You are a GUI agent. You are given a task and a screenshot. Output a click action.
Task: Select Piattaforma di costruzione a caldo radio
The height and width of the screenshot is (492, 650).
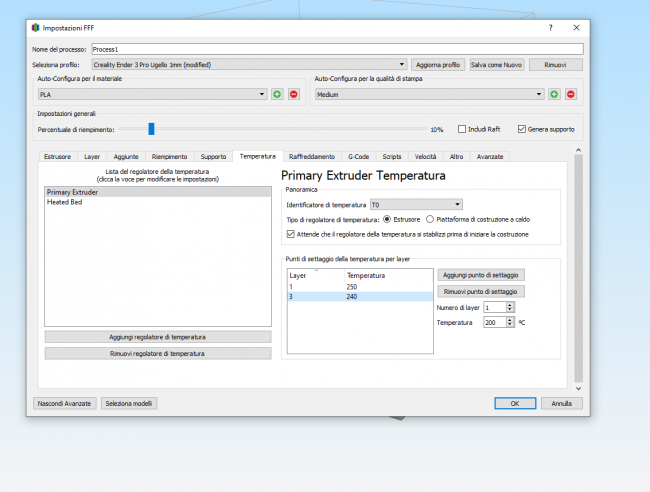click(x=430, y=219)
